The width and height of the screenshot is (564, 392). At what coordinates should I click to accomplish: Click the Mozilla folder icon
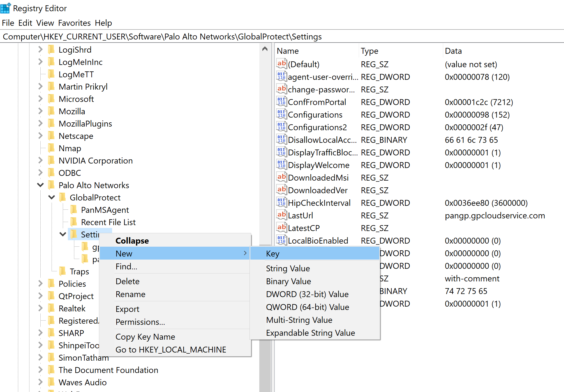[x=51, y=111]
